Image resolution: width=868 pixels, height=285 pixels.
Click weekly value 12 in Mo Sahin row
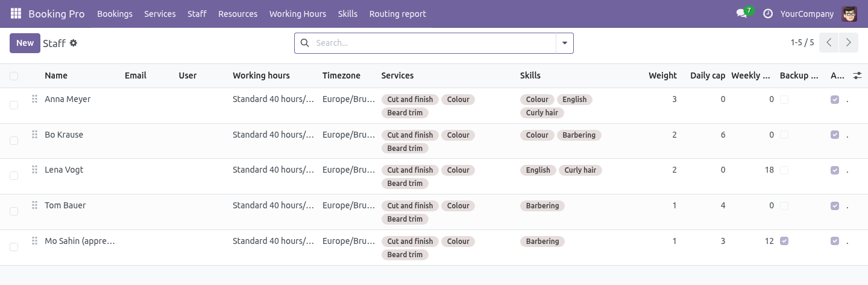[769, 241]
